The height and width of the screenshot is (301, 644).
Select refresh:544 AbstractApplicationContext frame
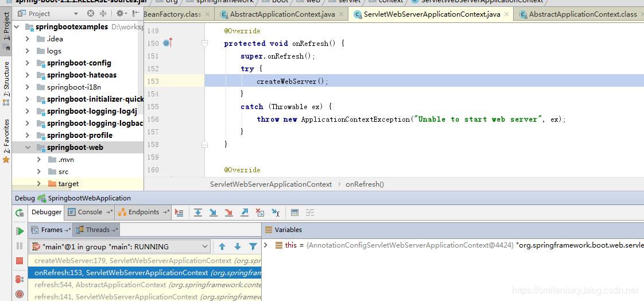(145, 284)
